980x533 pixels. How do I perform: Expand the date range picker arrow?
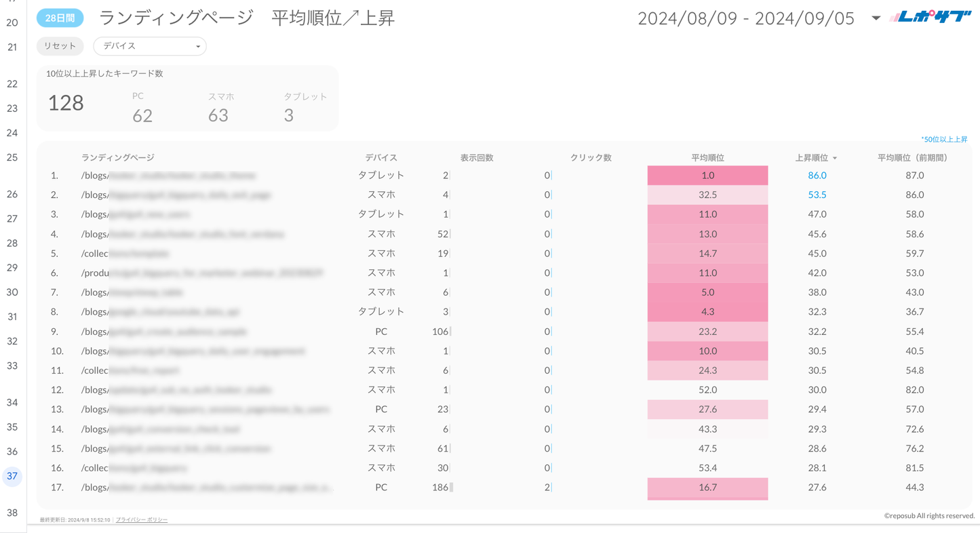point(876,18)
